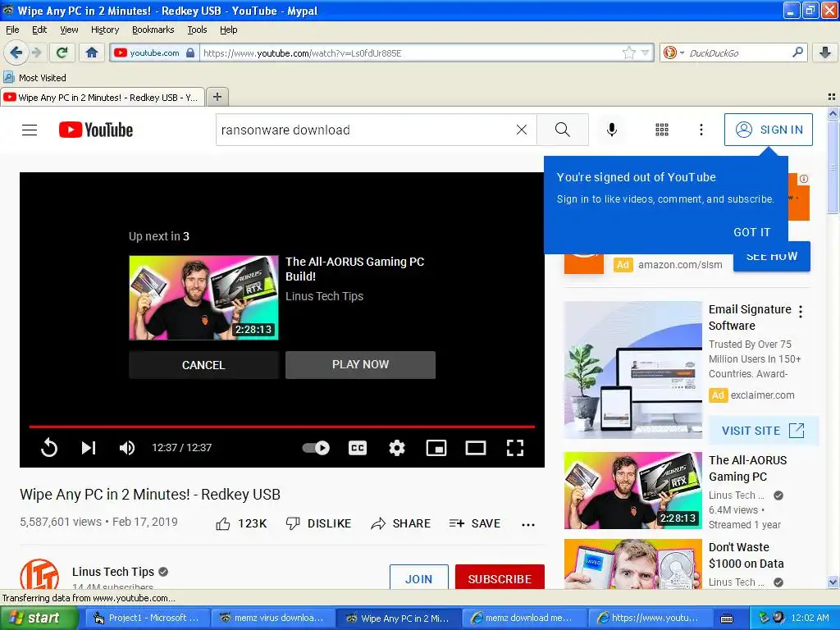The height and width of the screenshot is (630, 840).
Task: Replay the video with the replay icon
Action: (x=49, y=447)
